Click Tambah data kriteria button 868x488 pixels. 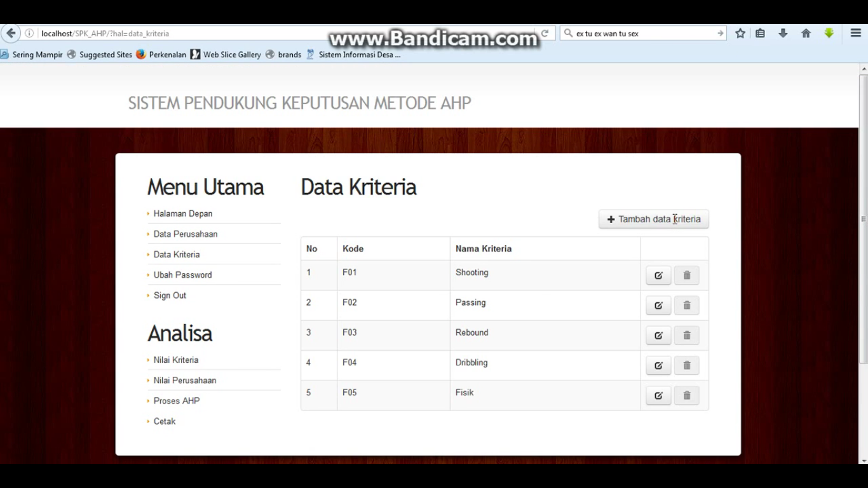pos(653,219)
